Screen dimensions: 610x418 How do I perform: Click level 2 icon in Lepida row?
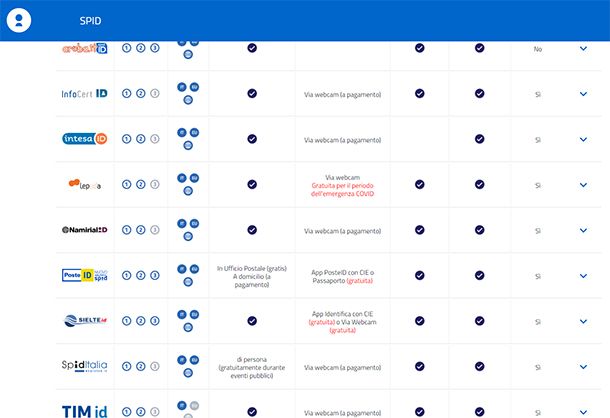141,184
